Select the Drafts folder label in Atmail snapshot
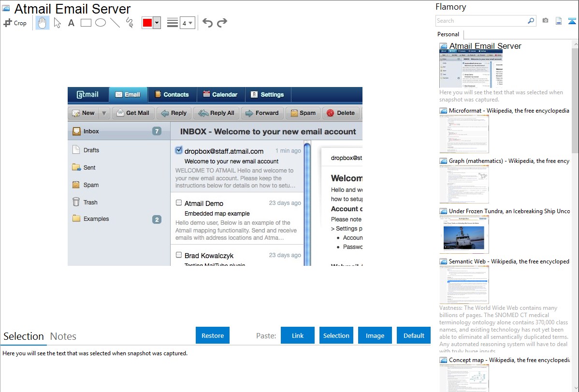Viewport: 579px width, 392px height. pos(91,150)
